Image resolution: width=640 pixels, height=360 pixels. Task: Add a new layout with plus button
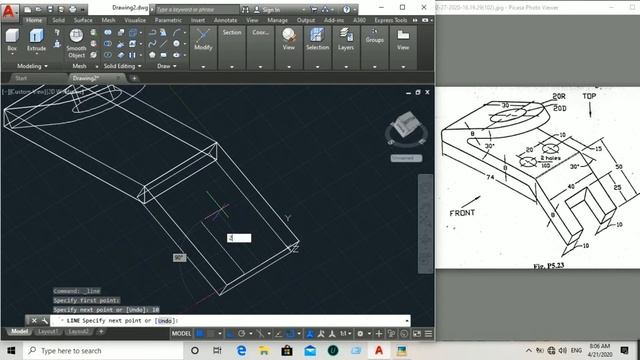[x=101, y=331]
